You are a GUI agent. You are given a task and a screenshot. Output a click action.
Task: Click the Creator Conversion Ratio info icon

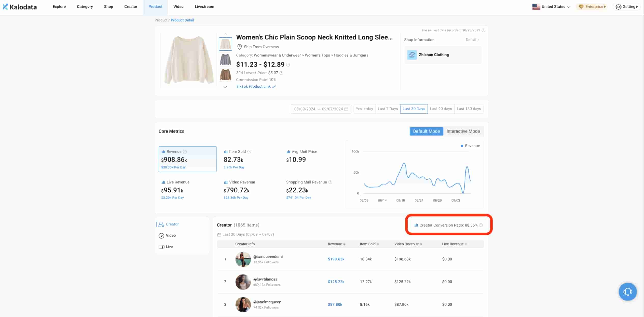tap(481, 225)
